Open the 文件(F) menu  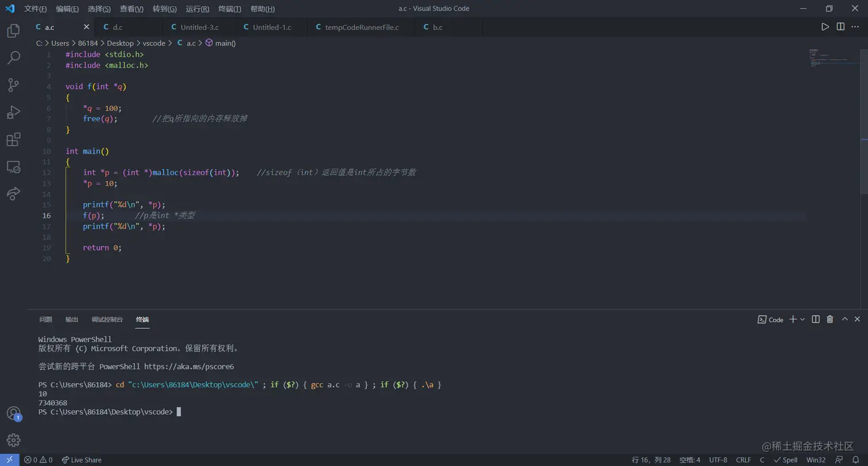click(36, 9)
